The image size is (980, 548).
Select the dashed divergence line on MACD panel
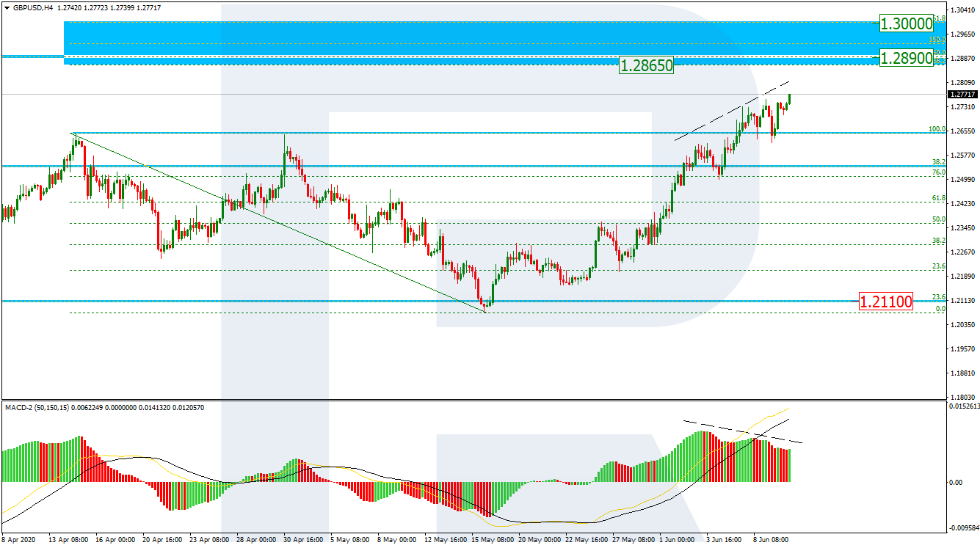(x=743, y=431)
